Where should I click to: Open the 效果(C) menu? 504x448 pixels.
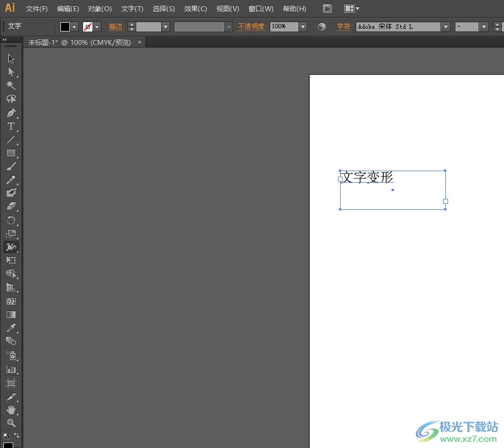(x=196, y=9)
